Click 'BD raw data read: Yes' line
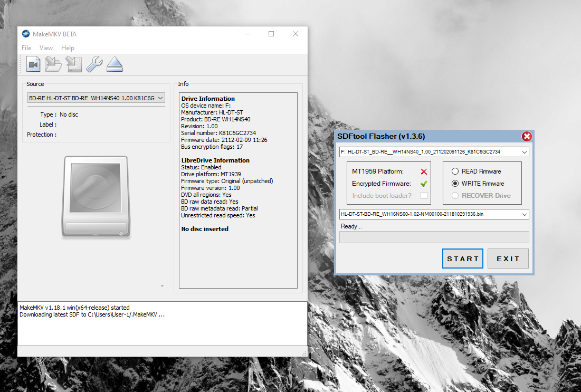581x392 pixels. coord(209,202)
